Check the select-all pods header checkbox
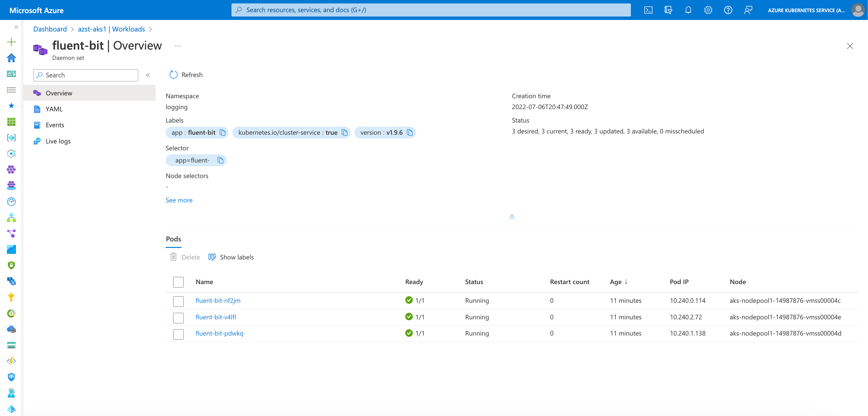868x416 pixels. (178, 282)
